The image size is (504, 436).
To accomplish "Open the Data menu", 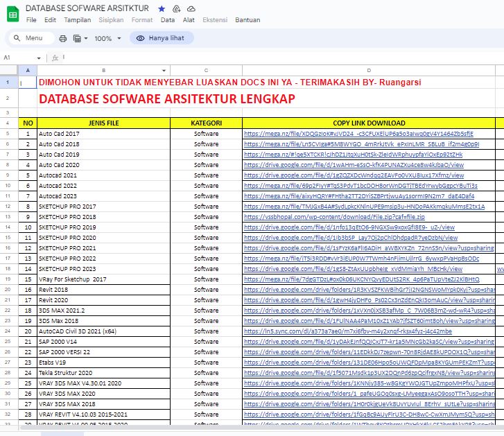I will (168, 20).
